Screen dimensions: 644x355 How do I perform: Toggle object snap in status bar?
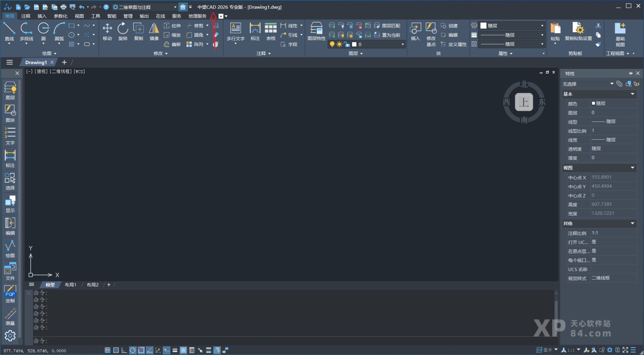(141, 350)
